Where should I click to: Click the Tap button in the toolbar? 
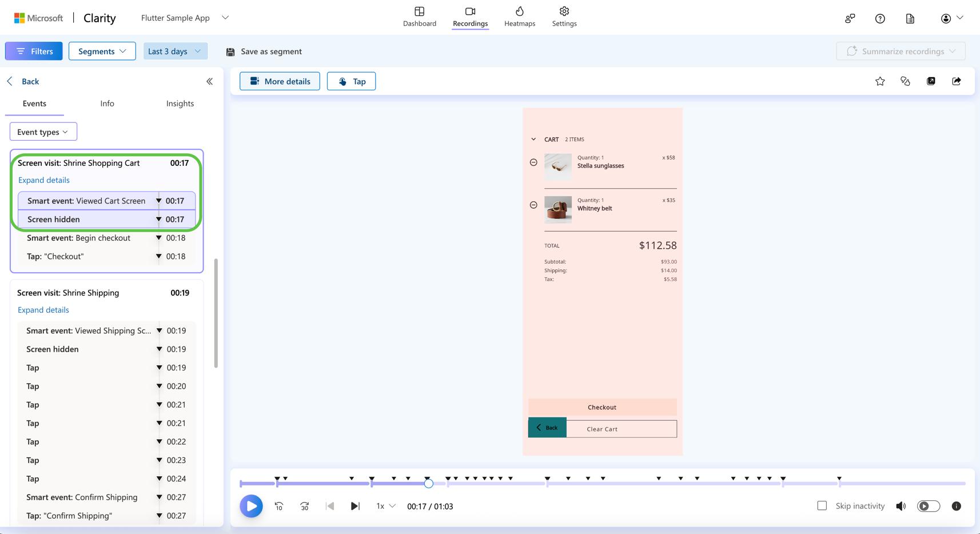click(x=351, y=81)
